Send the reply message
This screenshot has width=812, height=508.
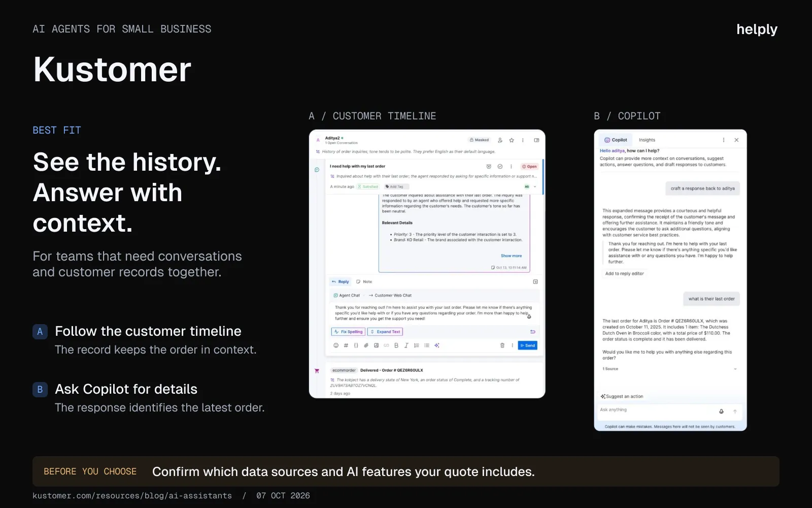coord(528,345)
